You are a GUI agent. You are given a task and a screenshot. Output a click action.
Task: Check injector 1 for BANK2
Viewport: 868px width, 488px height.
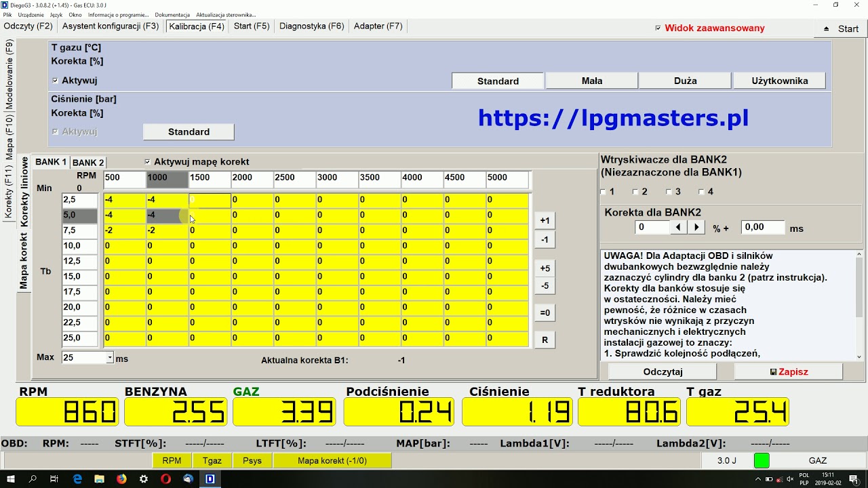tap(604, 192)
